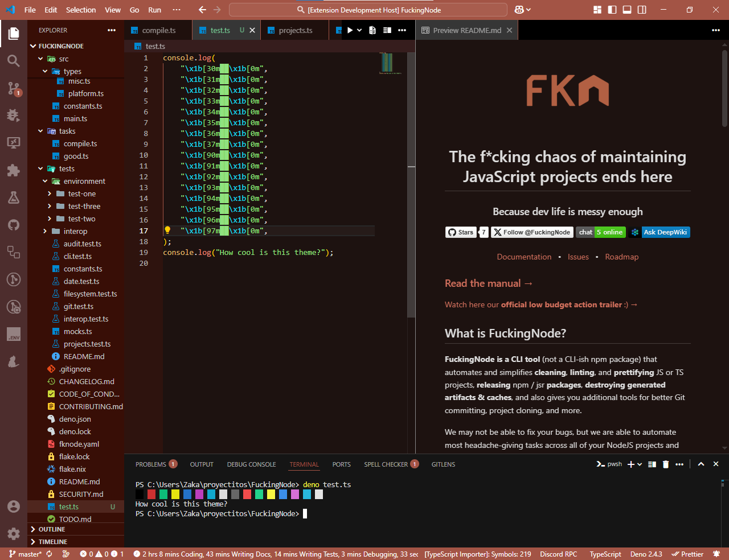The width and height of the screenshot is (729, 560).
Task: Open the Go menu
Action: click(x=134, y=10)
